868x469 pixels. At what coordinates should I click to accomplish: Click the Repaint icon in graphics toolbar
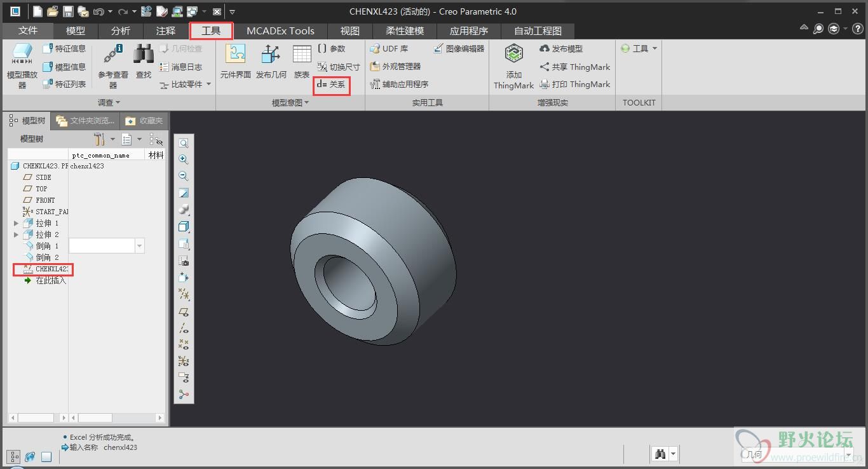point(184,193)
